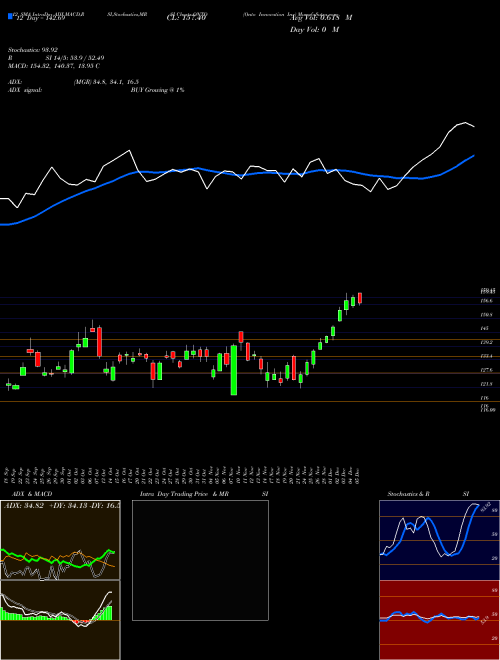Image resolution: width=500 pixels, height=660 pixels.
Task: Click the 12 Day SMA value text
Action: click(40, 18)
